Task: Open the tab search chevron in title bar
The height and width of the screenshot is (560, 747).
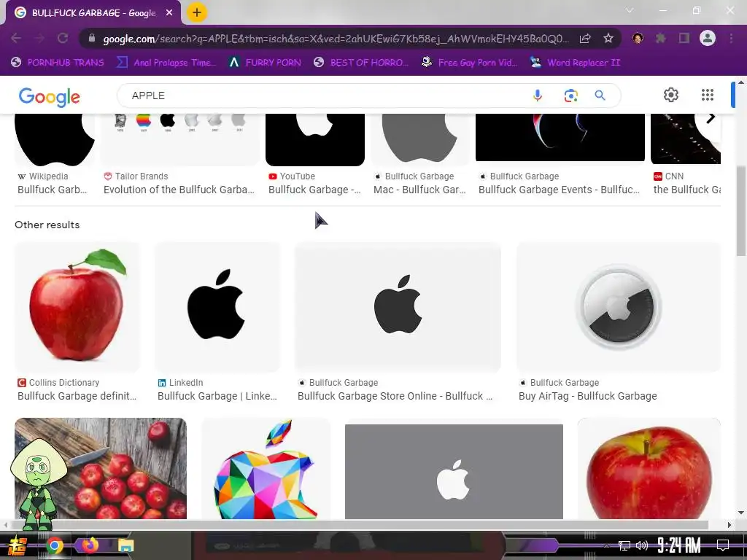Action: point(630,10)
